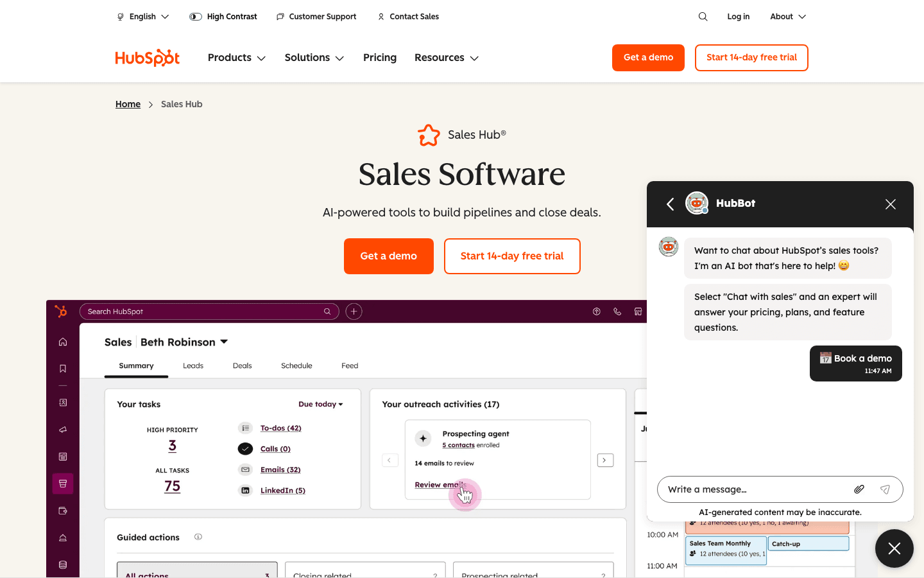This screenshot has width=924, height=578.
Task: Open the Home icon in the purple sidebar
Action: point(62,341)
